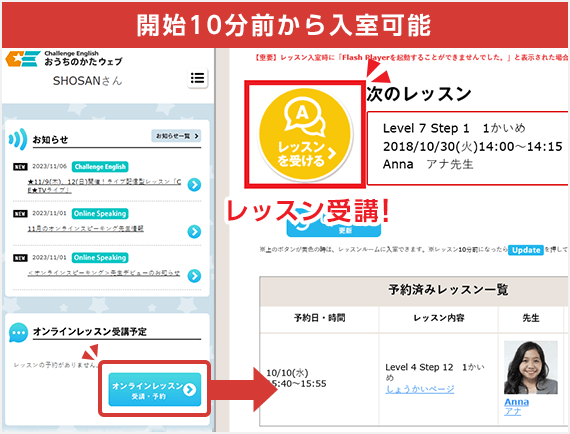Open arrow for 11月のオンラインスピーキング notice
Image resolution: width=570 pixels, height=434 pixels.
pos(194,231)
